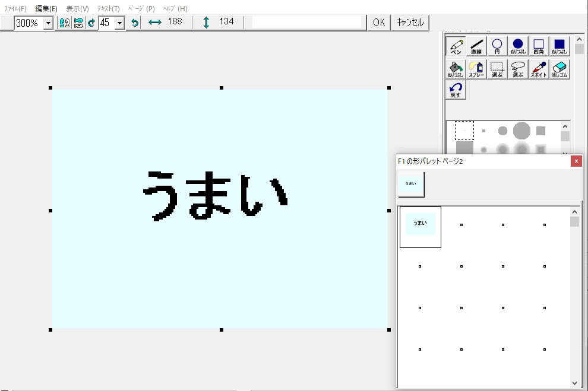Choose the largest round brush tip
588x391 pixels.
(x=521, y=131)
